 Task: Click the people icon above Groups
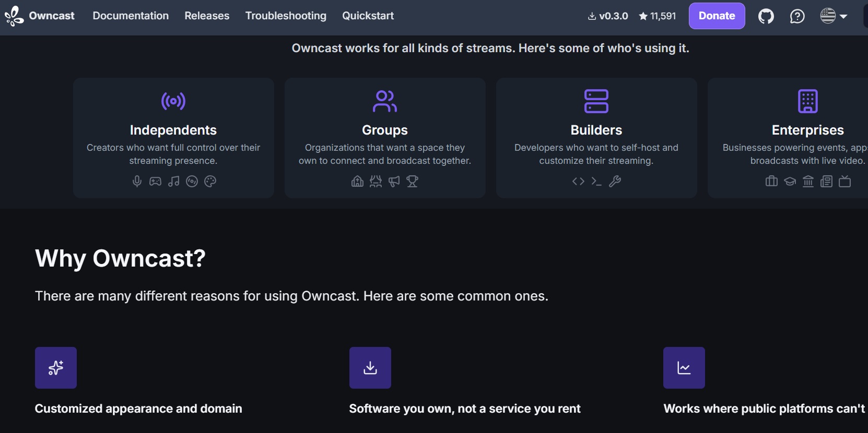pyautogui.click(x=385, y=101)
